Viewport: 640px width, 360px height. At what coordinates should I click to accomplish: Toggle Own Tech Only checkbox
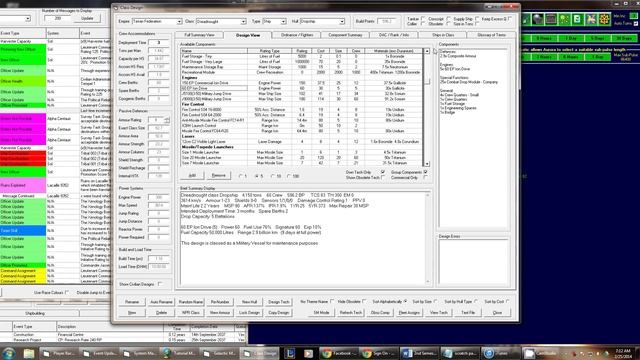point(382,172)
